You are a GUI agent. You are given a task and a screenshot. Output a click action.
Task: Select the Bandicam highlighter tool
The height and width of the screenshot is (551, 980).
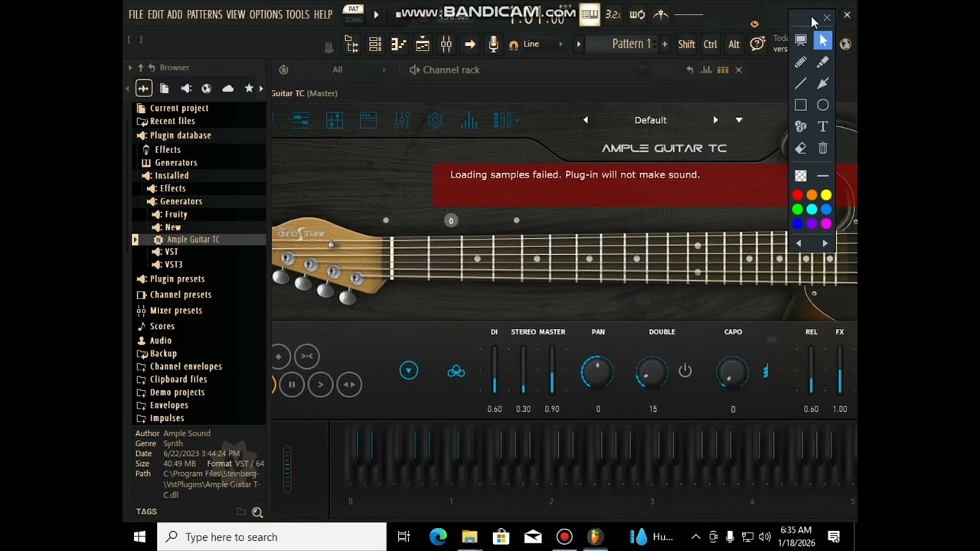pos(823,62)
